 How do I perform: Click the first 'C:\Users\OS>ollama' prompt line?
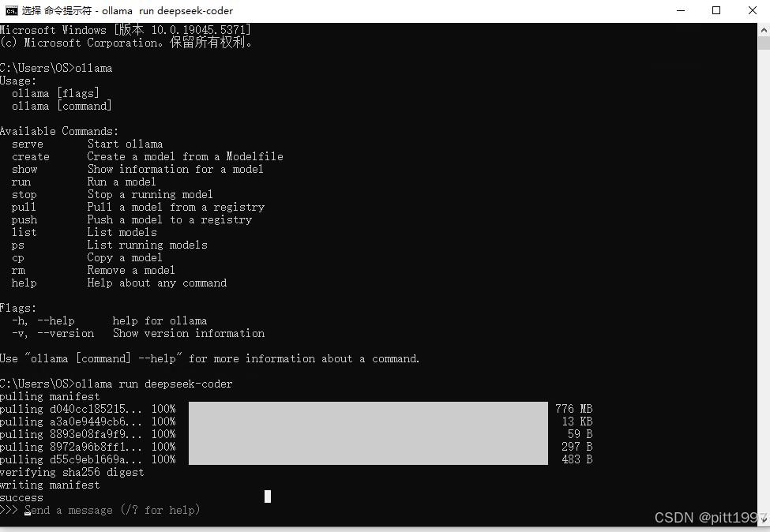[x=57, y=68]
